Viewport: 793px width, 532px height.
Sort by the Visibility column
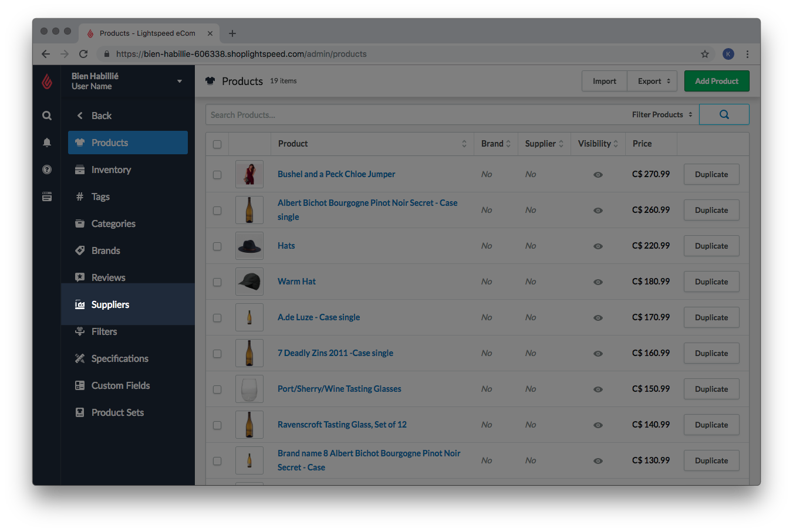pyautogui.click(x=598, y=144)
